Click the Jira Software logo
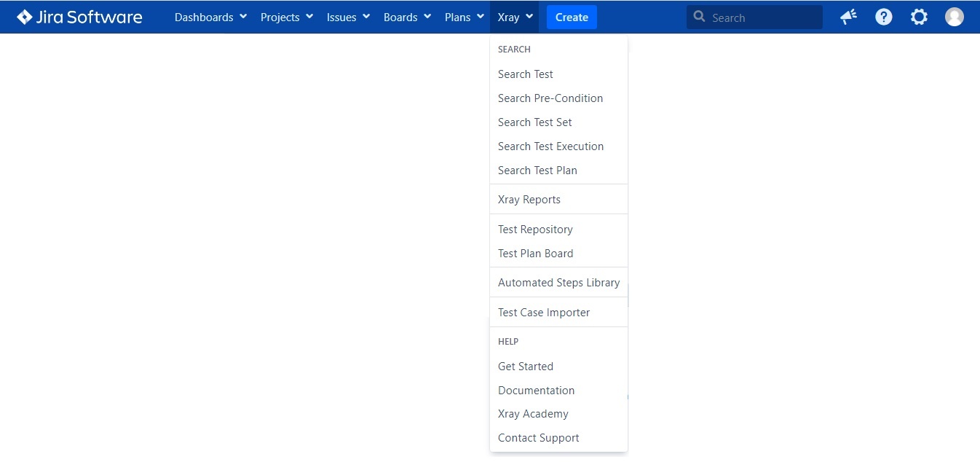Image resolution: width=980 pixels, height=462 pixels. pos(79,17)
